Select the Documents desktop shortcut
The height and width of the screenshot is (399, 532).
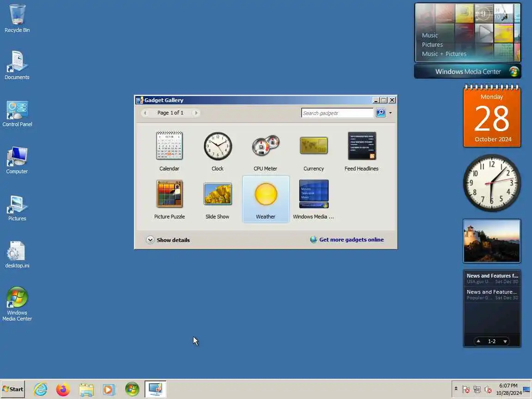pos(17,65)
